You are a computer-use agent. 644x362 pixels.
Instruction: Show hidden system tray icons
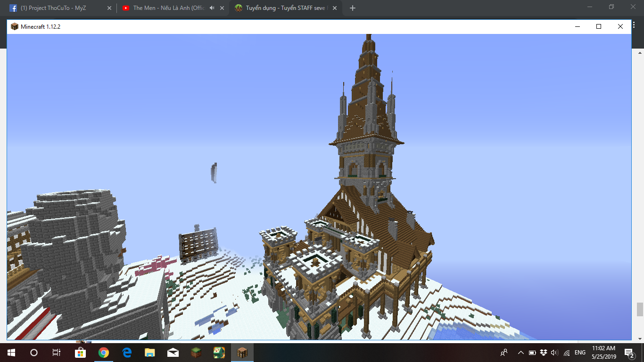coord(521,353)
